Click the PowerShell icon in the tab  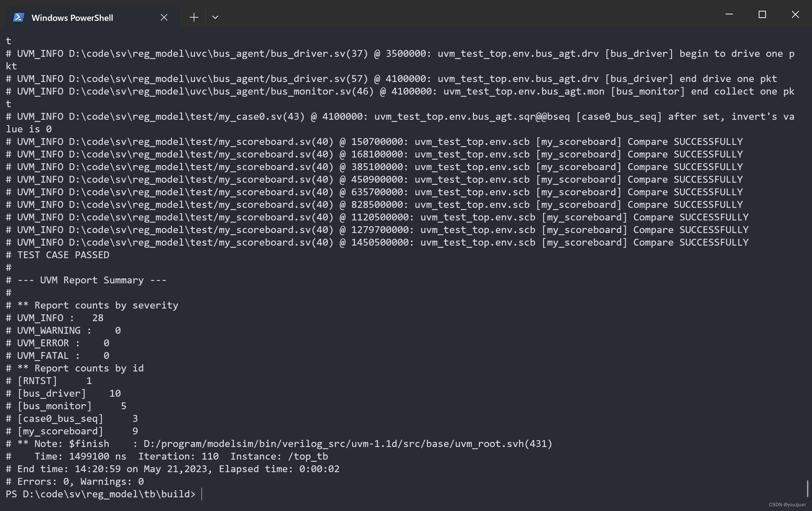[19, 17]
